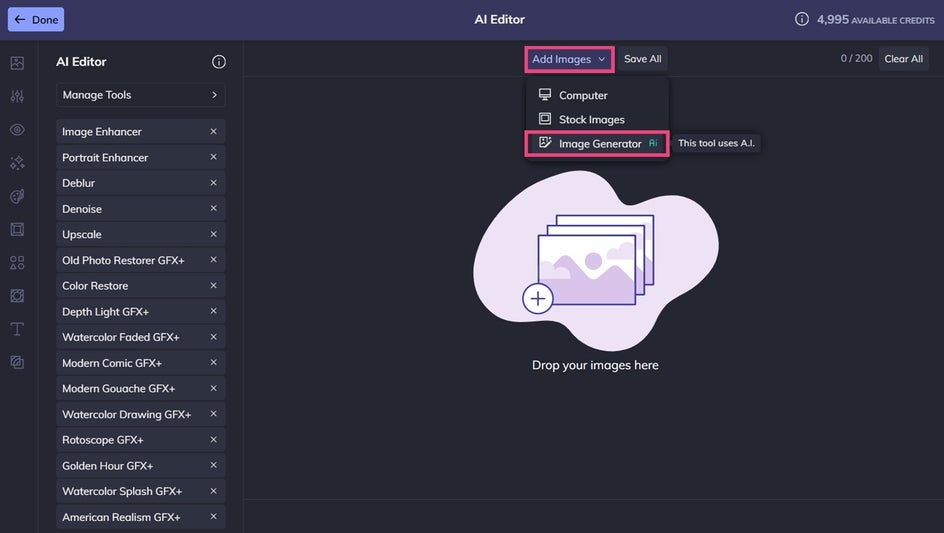
Task: Click the 4,995 available credits text
Action: pos(875,19)
